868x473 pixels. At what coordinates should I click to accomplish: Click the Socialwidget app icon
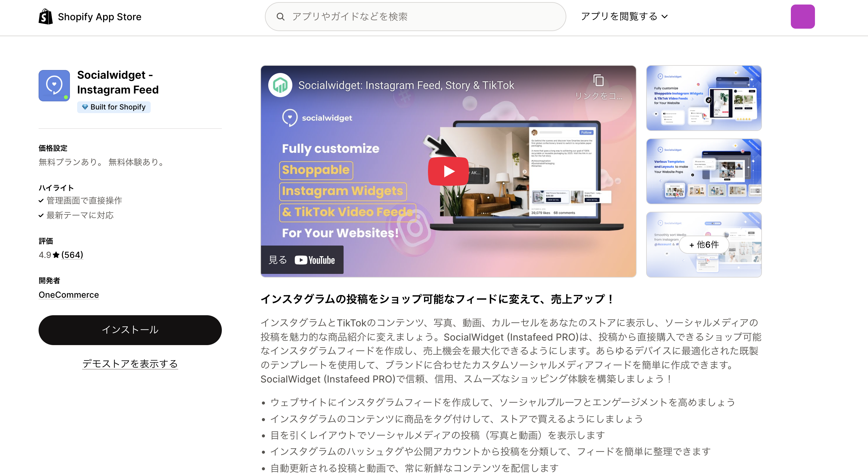[54, 86]
